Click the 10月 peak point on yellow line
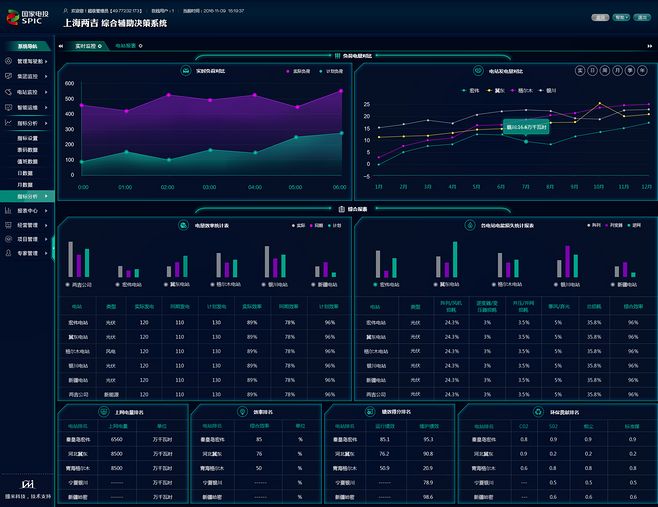Screen dimensions: 658x507 pos(600,103)
